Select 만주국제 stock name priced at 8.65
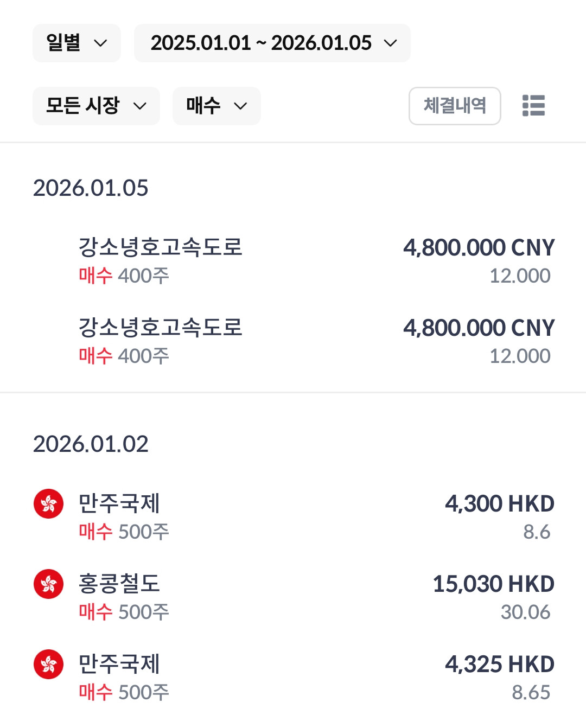The image size is (586, 728). [x=119, y=664]
